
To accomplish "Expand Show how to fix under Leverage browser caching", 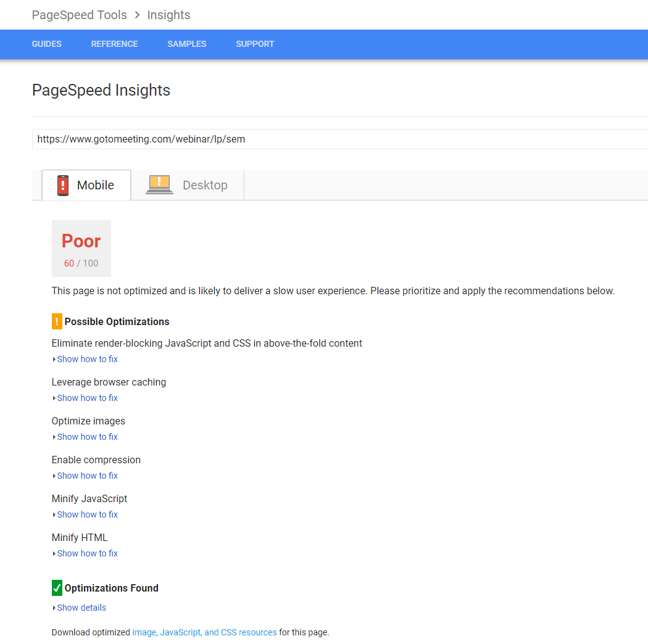I will click(x=87, y=398).
